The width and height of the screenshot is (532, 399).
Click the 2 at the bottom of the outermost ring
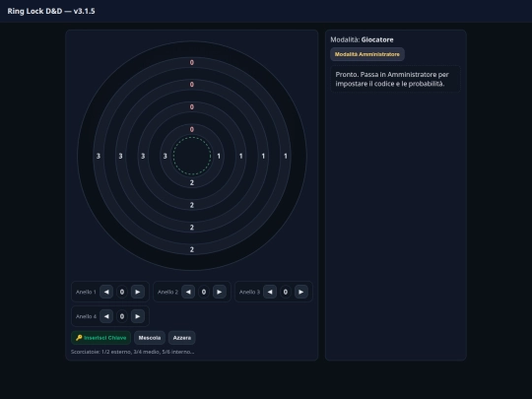click(x=192, y=249)
